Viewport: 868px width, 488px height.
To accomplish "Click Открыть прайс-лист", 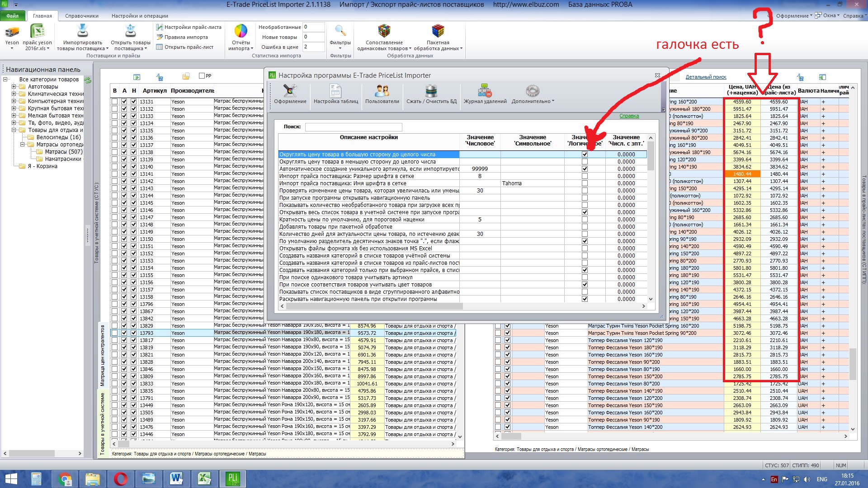I will click(185, 47).
